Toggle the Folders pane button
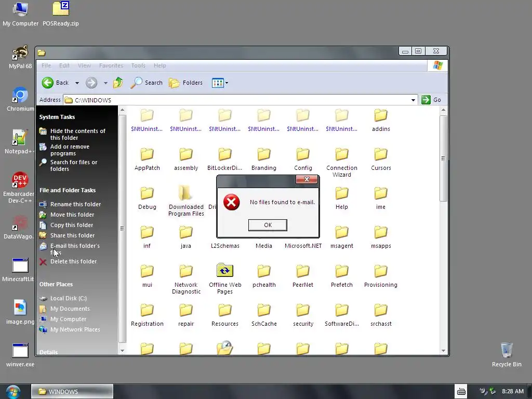Image resolution: width=532 pixels, height=399 pixels. [186, 83]
